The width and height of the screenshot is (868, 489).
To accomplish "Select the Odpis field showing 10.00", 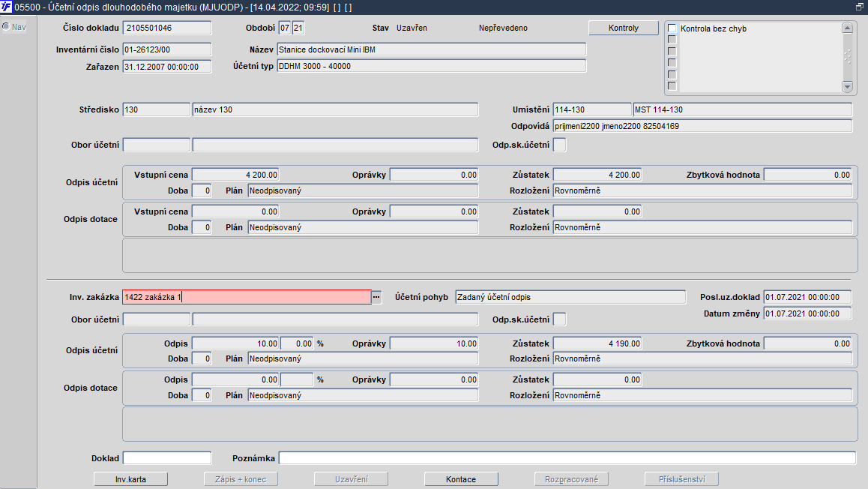I will [x=235, y=343].
